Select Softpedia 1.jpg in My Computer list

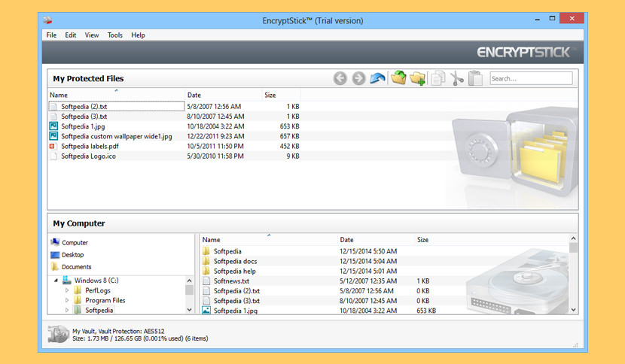[236, 311]
